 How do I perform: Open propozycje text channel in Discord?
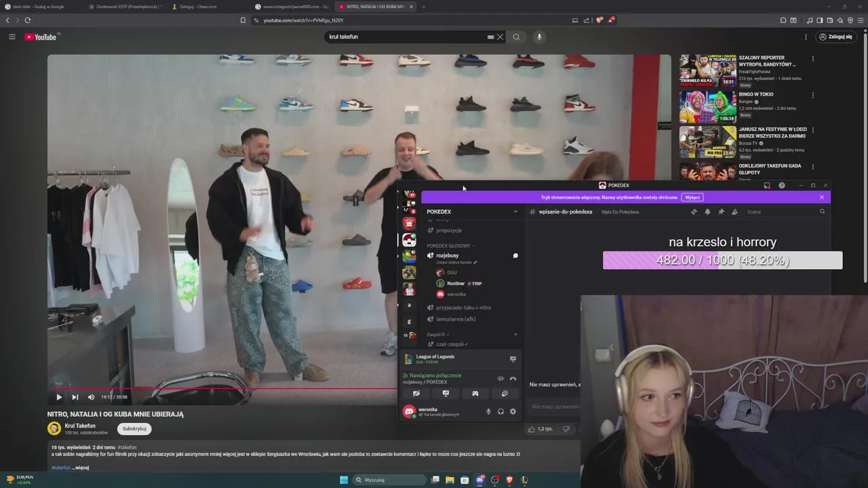pyautogui.click(x=449, y=230)
